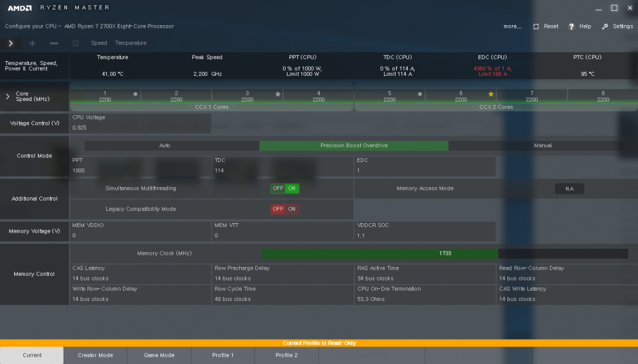This screenshot has height=364, width=638.
Task: Adjust the Memory Clock slider bar
Action: click(x=444, y=253)
